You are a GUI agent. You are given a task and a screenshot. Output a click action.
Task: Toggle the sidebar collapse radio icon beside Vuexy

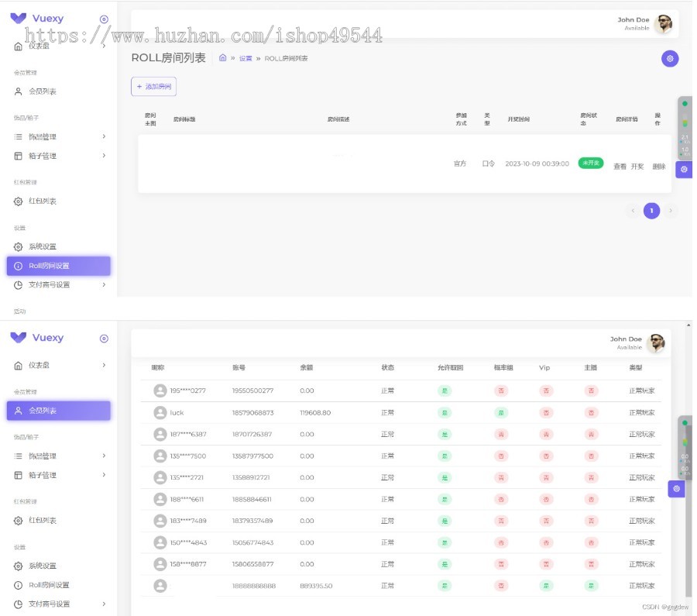(x=104, y=19)
